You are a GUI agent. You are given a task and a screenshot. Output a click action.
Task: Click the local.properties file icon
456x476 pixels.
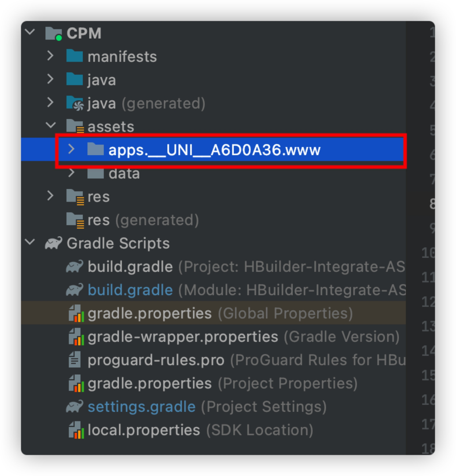(76, 430)
